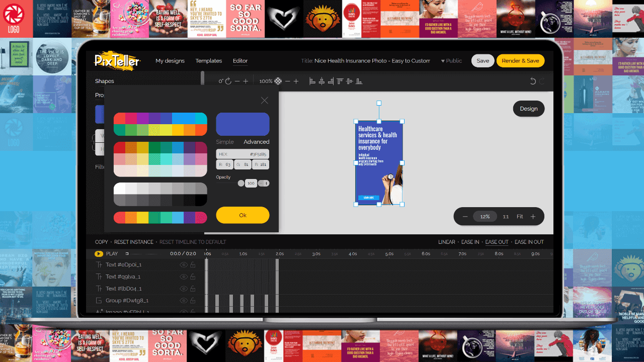Zoom in the canvas with plus
This screenshot has height=362, width=644.
[x=533, y=217]
